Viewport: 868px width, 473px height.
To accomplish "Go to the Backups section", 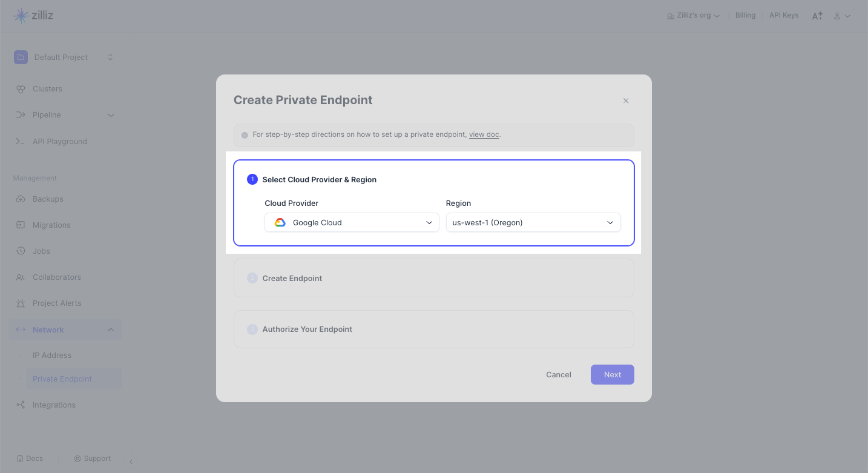I will (48, 199).
